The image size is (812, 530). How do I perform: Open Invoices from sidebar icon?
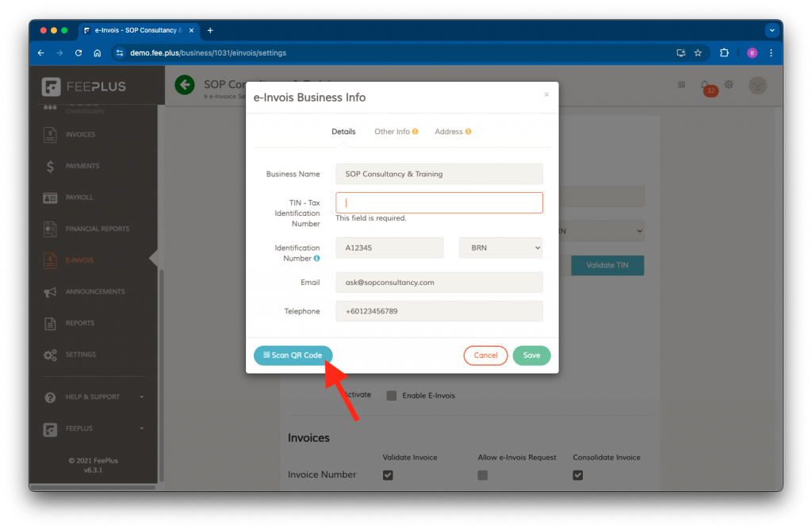(x=51, y=135)
